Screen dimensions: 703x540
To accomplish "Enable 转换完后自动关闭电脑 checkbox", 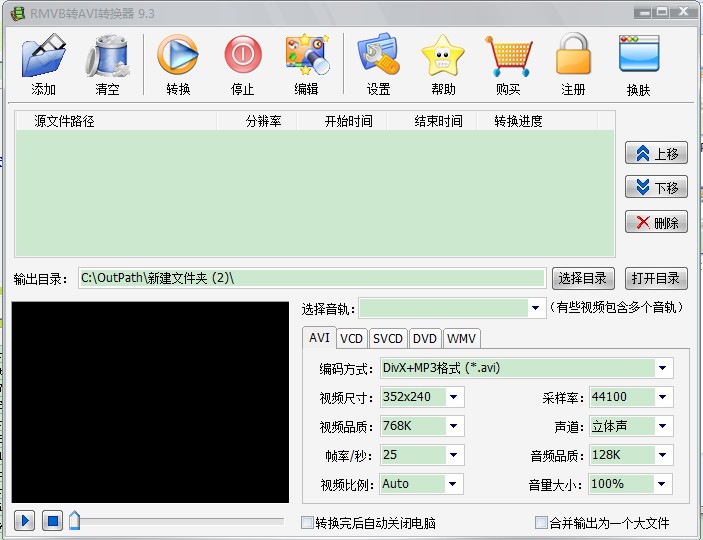I will [x=307, y=523].
